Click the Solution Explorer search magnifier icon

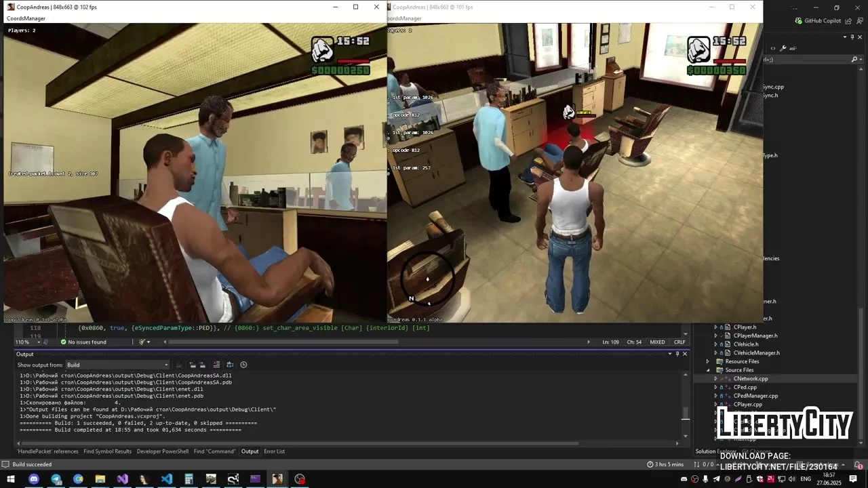coord(854,60)
